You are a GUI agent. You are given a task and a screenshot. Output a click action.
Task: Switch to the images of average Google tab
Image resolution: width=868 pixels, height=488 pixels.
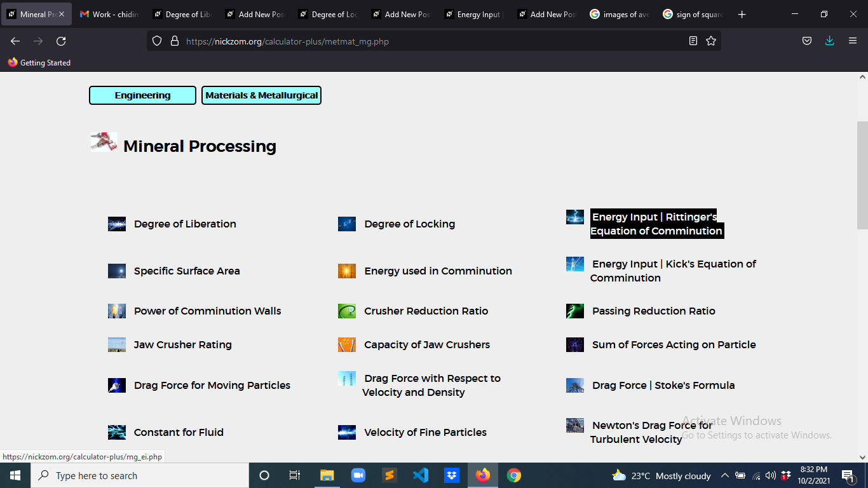620,14
